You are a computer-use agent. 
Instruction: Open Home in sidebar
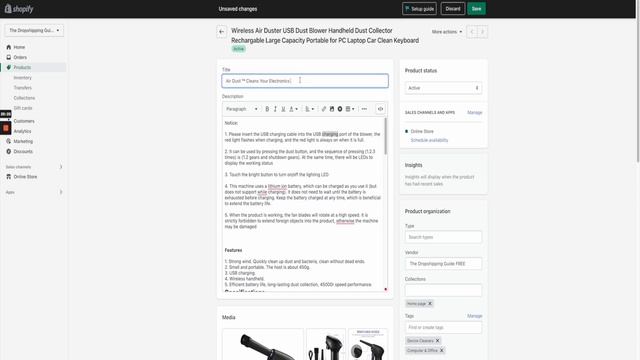tap(19, 47)
